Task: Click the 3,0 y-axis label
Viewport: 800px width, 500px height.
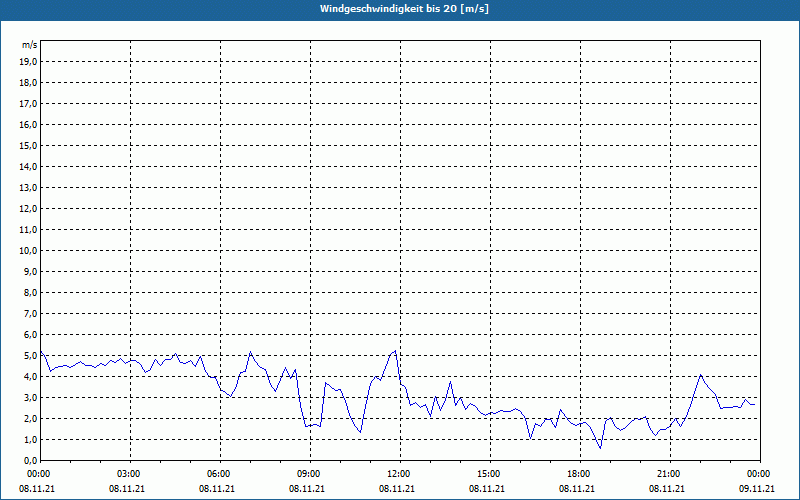Action: tap(30, 397)
